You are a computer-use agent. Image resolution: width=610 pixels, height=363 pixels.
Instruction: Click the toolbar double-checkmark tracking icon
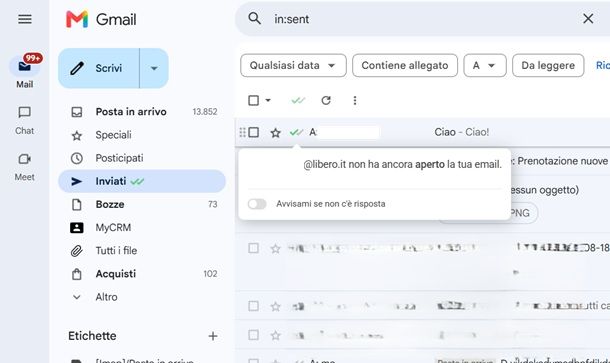[298, 100]
